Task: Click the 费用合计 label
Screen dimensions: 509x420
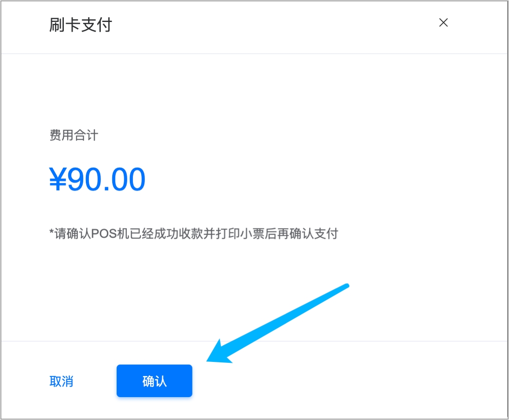Action: 74,135
